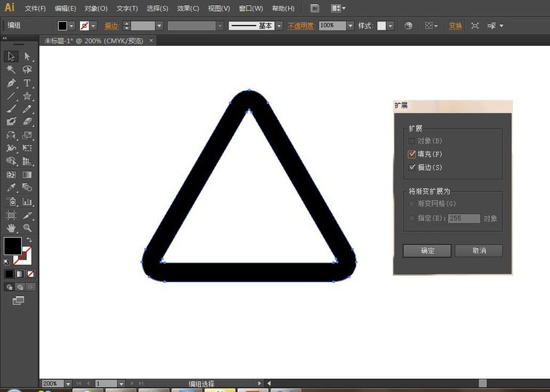Open the 200% zoom level dropdown
Image resolution: width=550 pixels, height=392 pixels.
click(68, 383)
